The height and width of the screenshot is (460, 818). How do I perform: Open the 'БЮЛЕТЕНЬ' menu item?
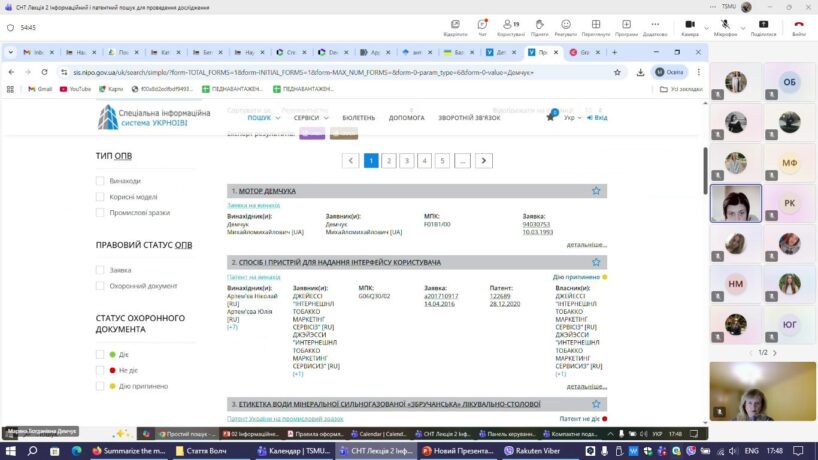[x=358, y=117]
